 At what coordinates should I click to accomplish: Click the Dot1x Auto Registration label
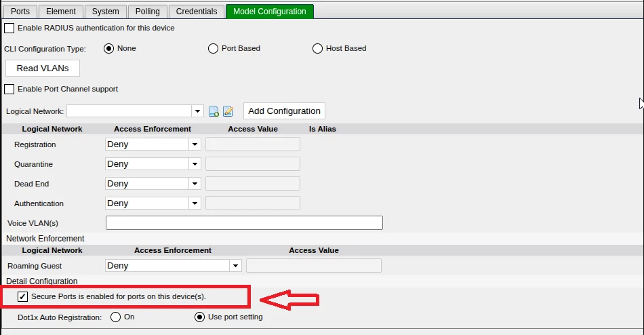(60, 317)
